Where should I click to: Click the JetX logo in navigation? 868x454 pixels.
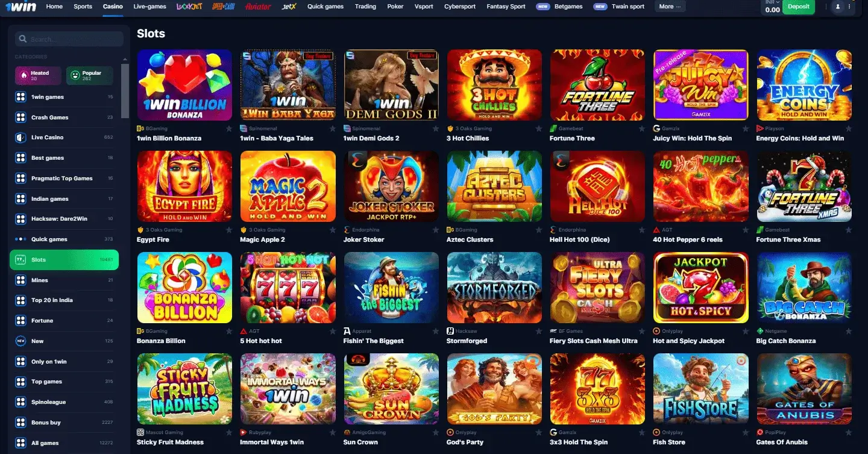pyautogui.click(x=289, y=7)
